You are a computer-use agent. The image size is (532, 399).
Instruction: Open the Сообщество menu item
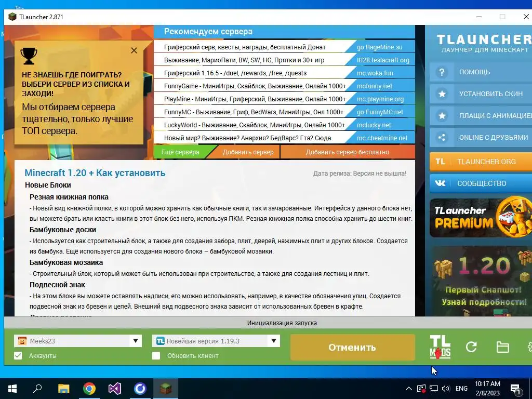481,183
